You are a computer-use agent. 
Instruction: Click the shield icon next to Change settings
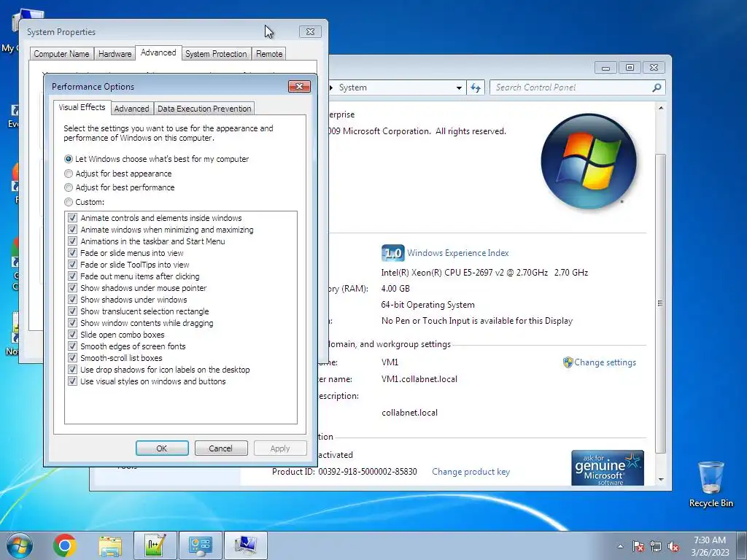point(568,362)
